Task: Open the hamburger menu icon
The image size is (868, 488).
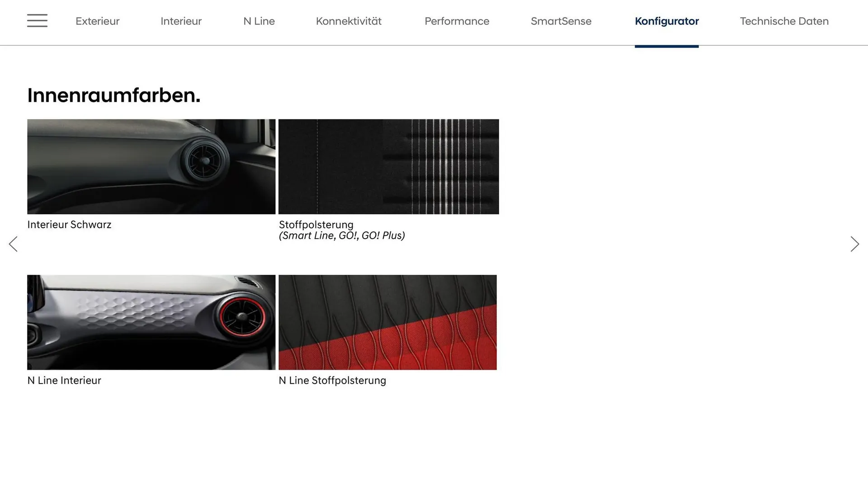Action: click(x=37, y=21)
